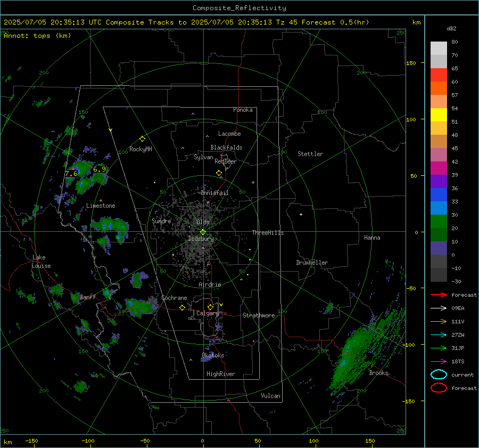Click the magenta 39-42 dBZ color swatch
Viewport: 479px width, 448px height.
[x=439, y=168]
